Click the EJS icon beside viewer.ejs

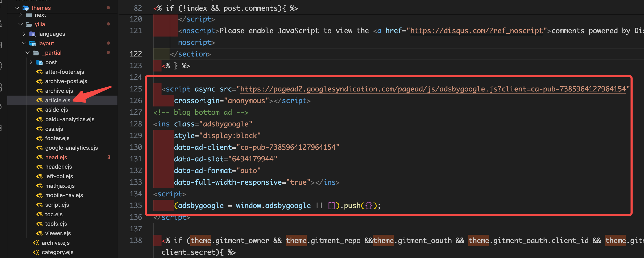point(39,233)
